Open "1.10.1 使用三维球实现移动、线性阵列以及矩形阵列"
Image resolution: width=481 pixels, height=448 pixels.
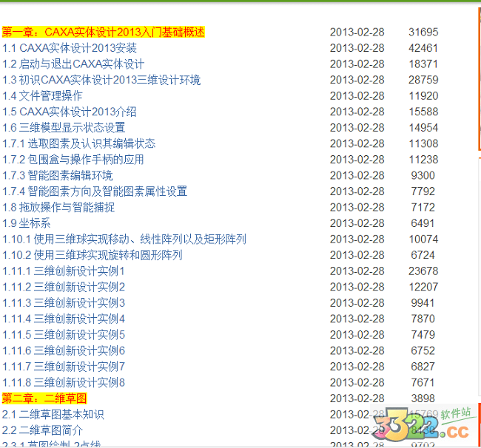click(124, 240)
